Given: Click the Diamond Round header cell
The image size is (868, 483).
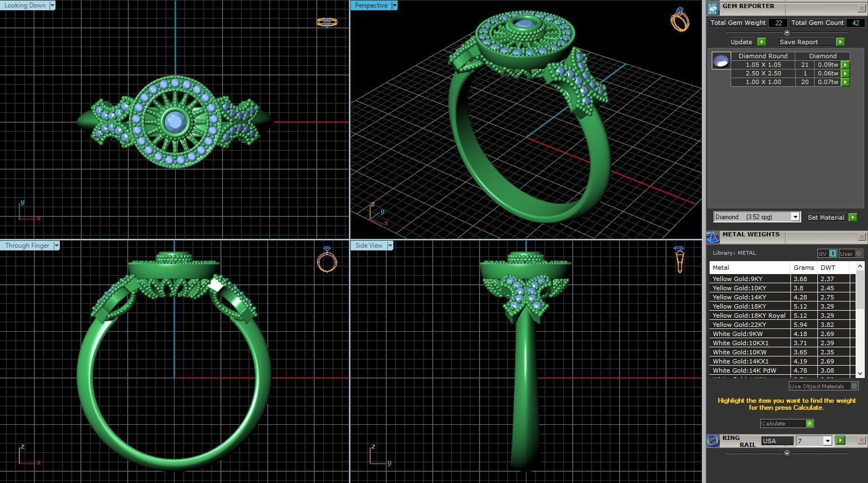Looking at the screenshot, I should (x=763, y=56).
